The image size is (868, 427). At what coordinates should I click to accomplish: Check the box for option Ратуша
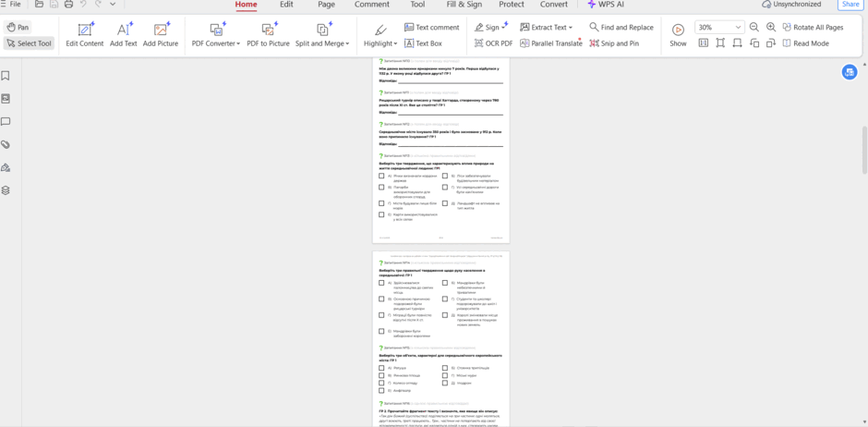381,368
